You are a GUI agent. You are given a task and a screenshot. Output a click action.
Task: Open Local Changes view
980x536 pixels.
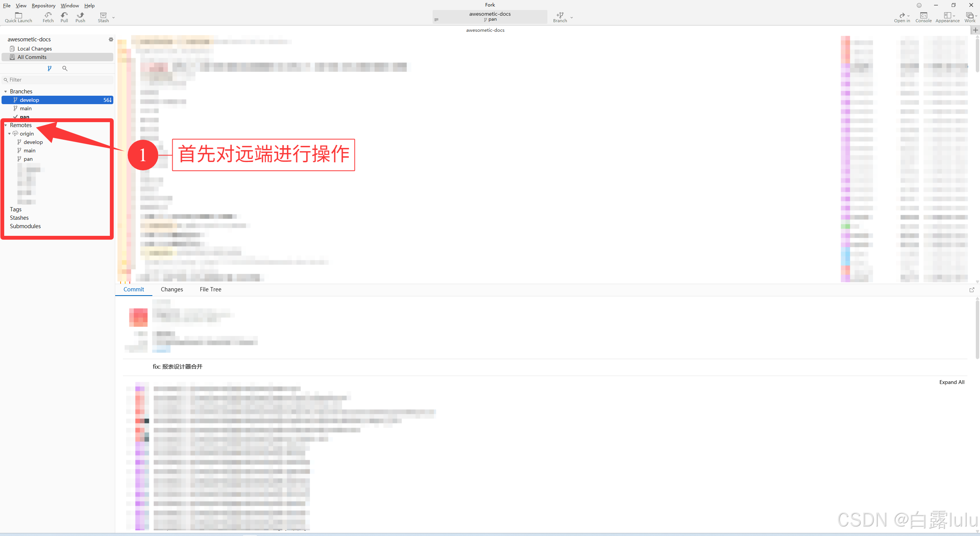click(x=34, y=49)
